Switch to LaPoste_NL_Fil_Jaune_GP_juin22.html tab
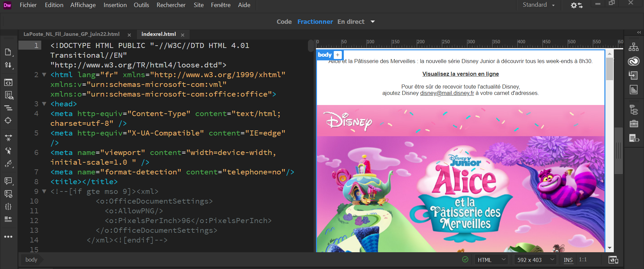 click(x=71, y=34)
